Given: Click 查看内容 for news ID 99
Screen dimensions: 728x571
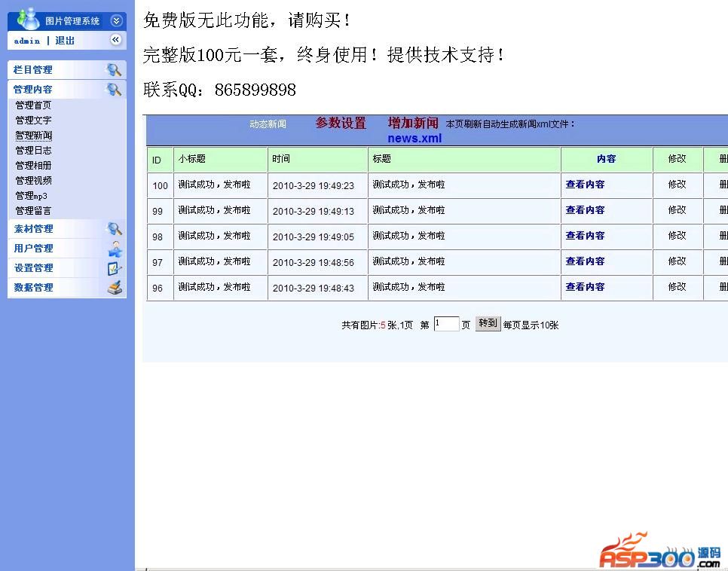Looking at the screenshot, I should [585, 210].
